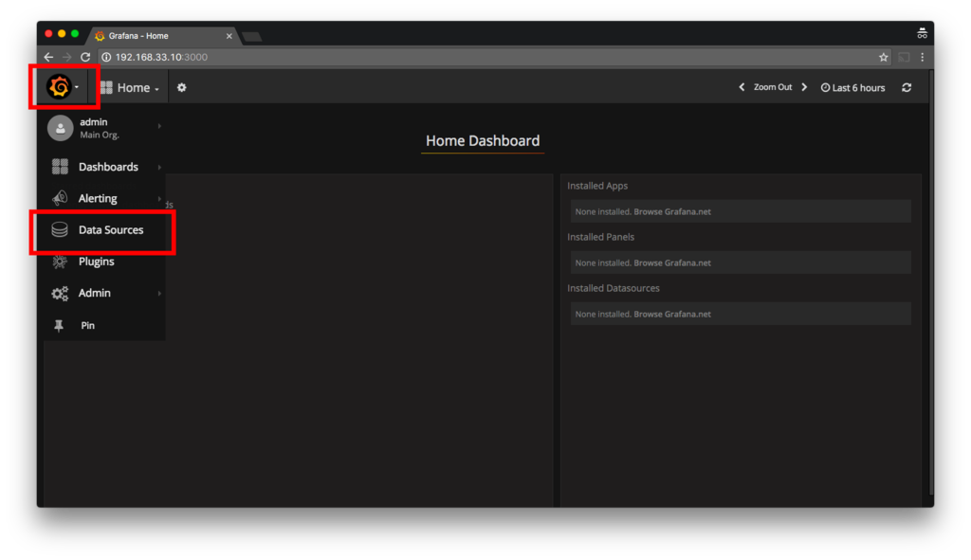971x560 pixels.
Task: Click the Home Dashboard title
Action: tap(483, 140)
